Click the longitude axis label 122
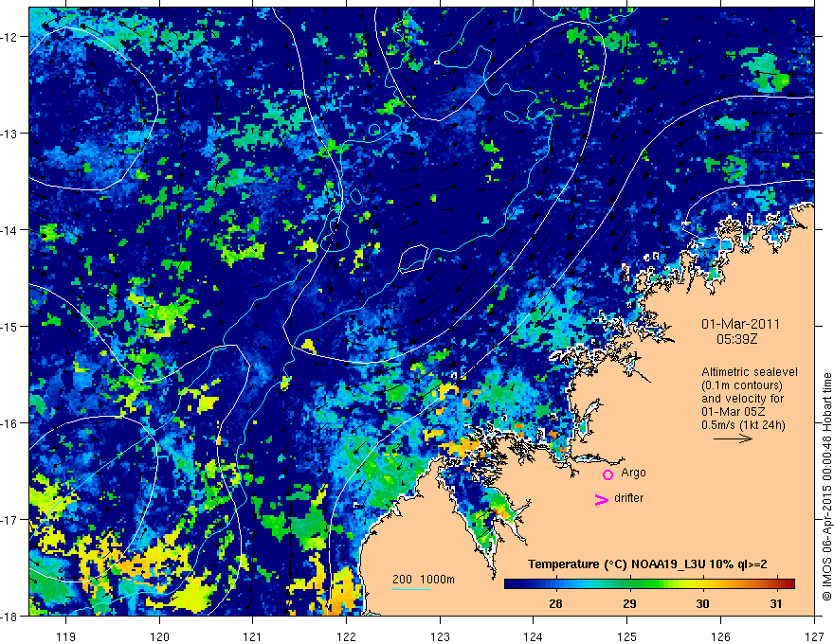834x644 pixels. point(346,636)
